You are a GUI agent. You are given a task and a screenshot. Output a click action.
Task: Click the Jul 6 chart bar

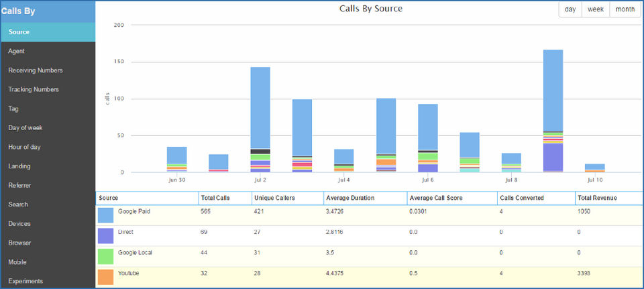click(428, 138)
